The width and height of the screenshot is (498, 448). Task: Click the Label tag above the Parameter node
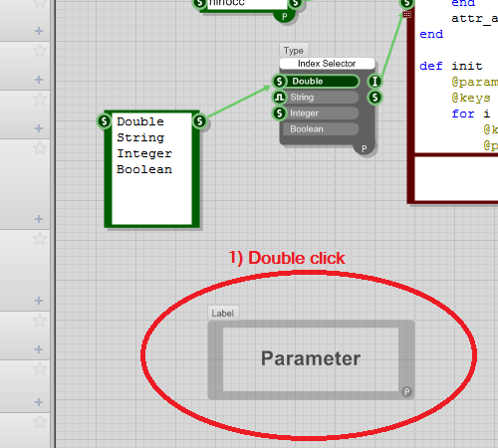click(223, 313)
